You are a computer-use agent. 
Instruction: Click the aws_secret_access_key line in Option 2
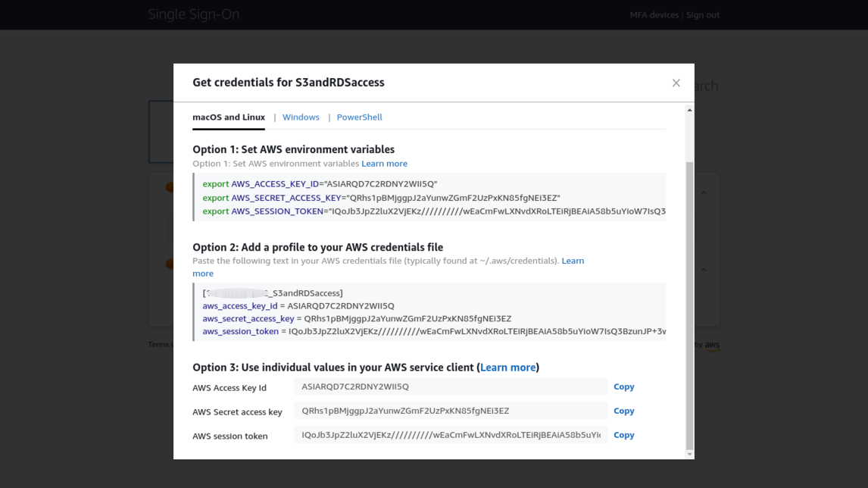[356, 319]
